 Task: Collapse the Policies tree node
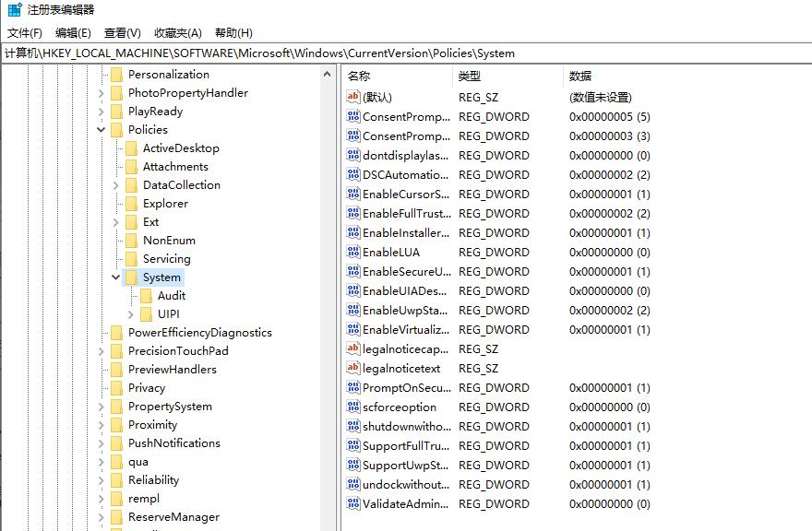pos(101,130)
